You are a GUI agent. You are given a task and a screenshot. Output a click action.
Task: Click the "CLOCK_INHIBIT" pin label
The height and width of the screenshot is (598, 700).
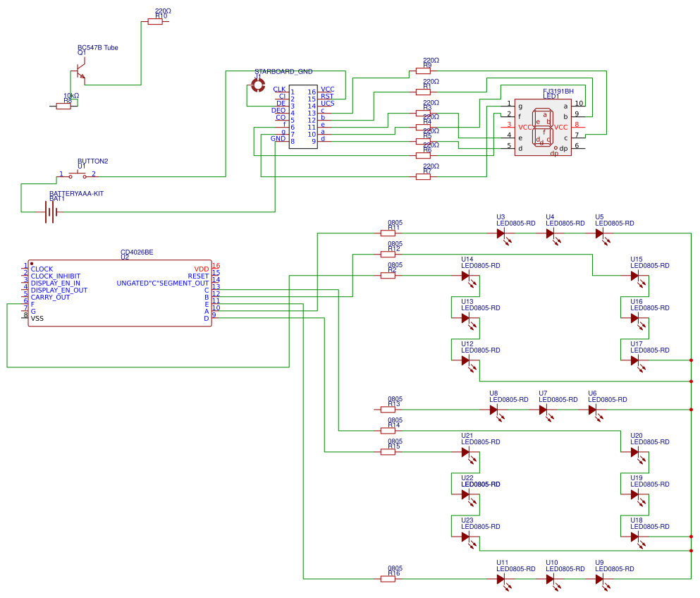(x=56, y=276)
